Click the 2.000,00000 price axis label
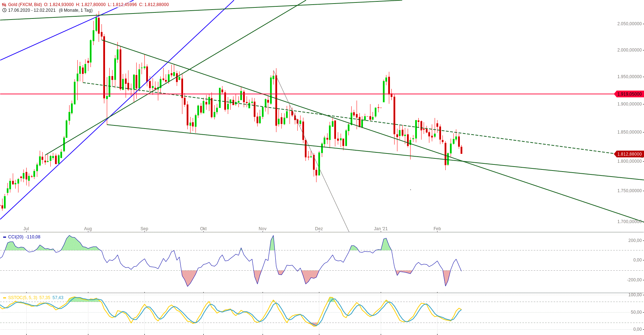This screenshot has height=335, width=644. click(x=629, y=50)
